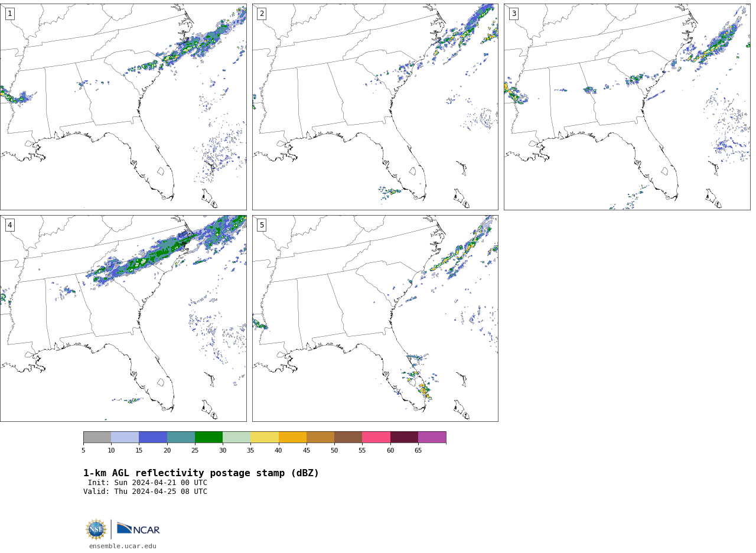Click the purple 65+ dBZ swatch
Viewport: 756px width, 553px height.
tap(432, 437)
